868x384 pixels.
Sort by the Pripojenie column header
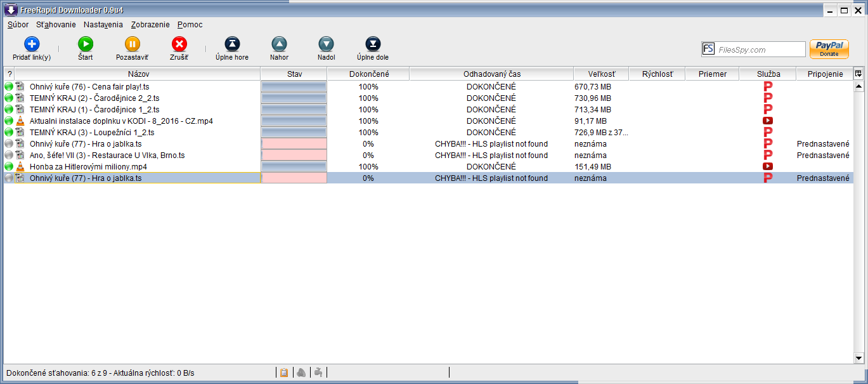[825, 74]
